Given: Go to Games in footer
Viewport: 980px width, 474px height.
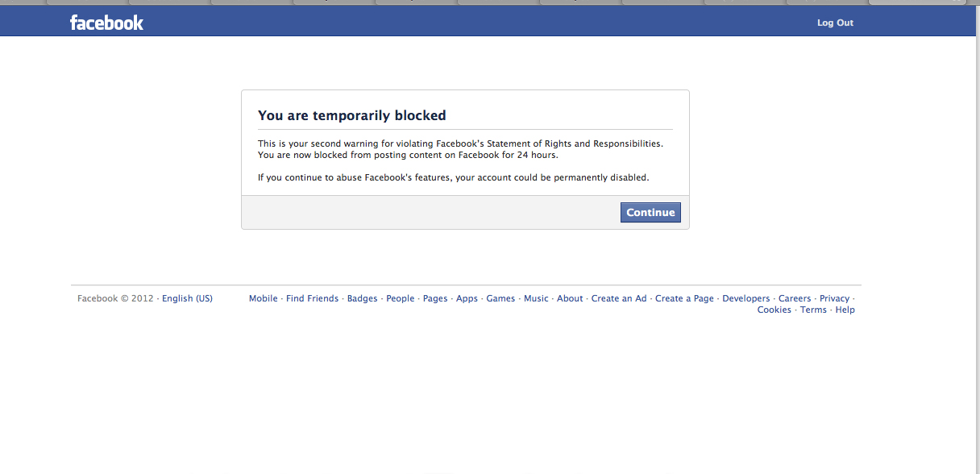Looking at the screenshot, I should click(500, 298).
